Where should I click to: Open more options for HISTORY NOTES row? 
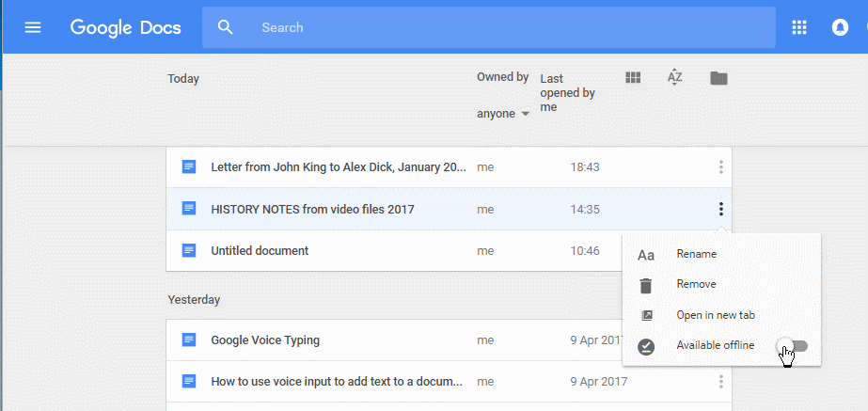pos(720,209)
